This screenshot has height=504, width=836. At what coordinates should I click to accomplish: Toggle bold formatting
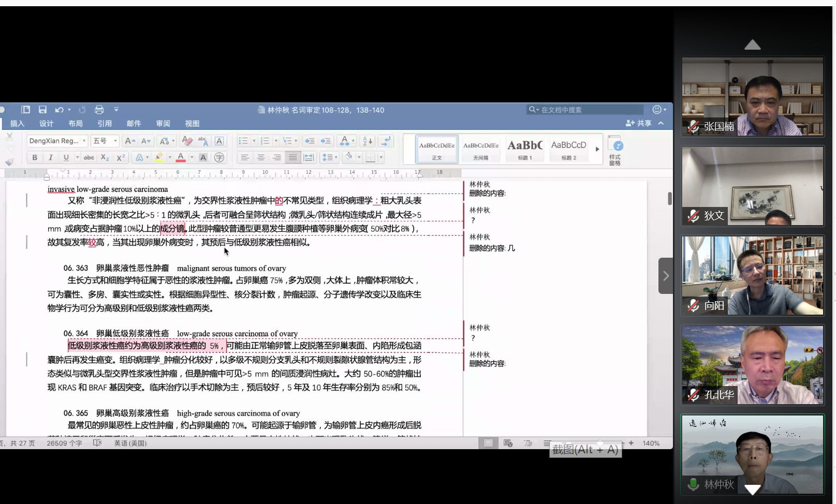tap(35, 157)
